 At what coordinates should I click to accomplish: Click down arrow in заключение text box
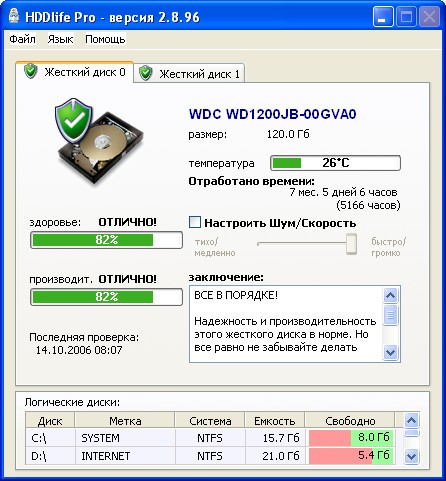coord(390,352)
